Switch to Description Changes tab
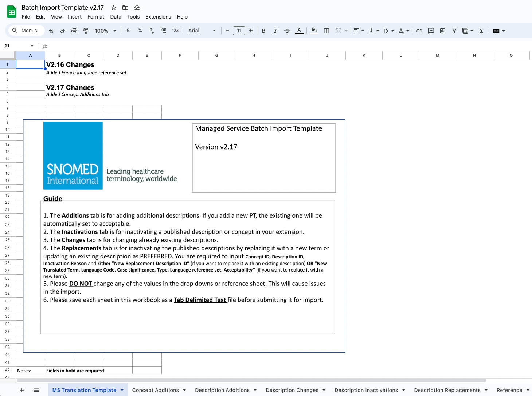This screenshot has width=532, height=396. coord(292,390)
